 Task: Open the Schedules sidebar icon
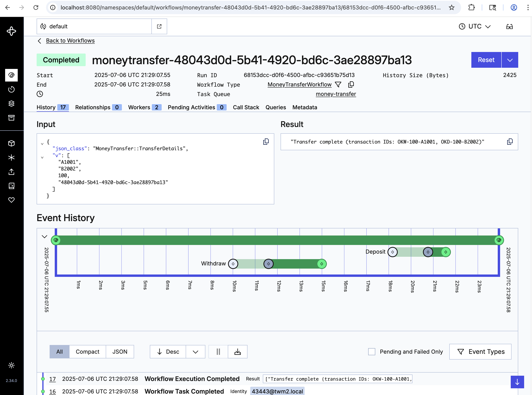11,89
